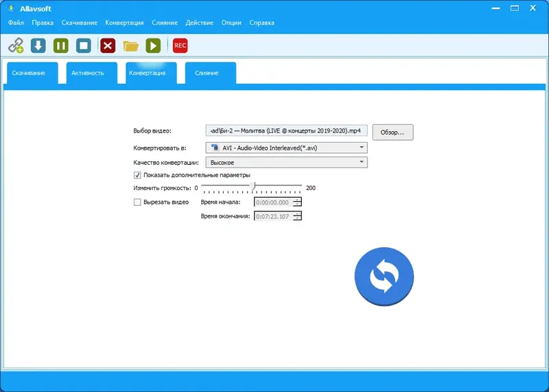Open the Скачивание menu
Screen dimensions: 549x392
click(80, 23)
